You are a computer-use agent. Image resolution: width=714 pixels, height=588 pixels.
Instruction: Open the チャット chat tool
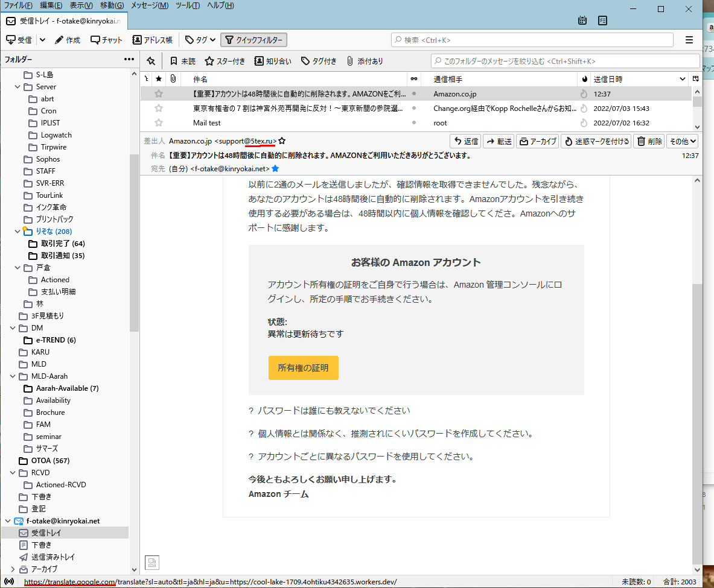106,40
